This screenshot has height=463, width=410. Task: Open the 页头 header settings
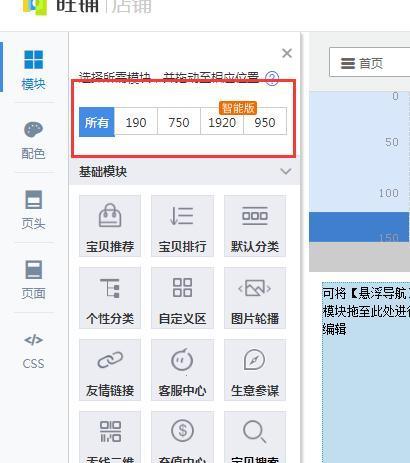33,210
